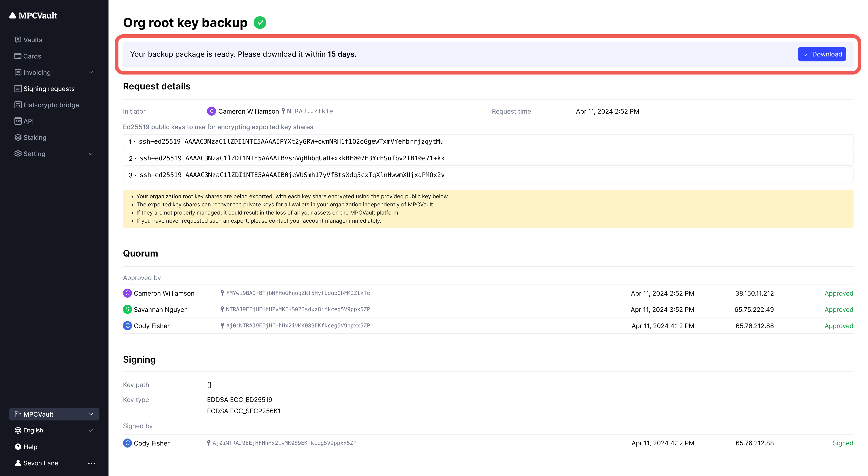
Task: Open the three-dot menu beside Sevon Lane
Action: point(91,463)
